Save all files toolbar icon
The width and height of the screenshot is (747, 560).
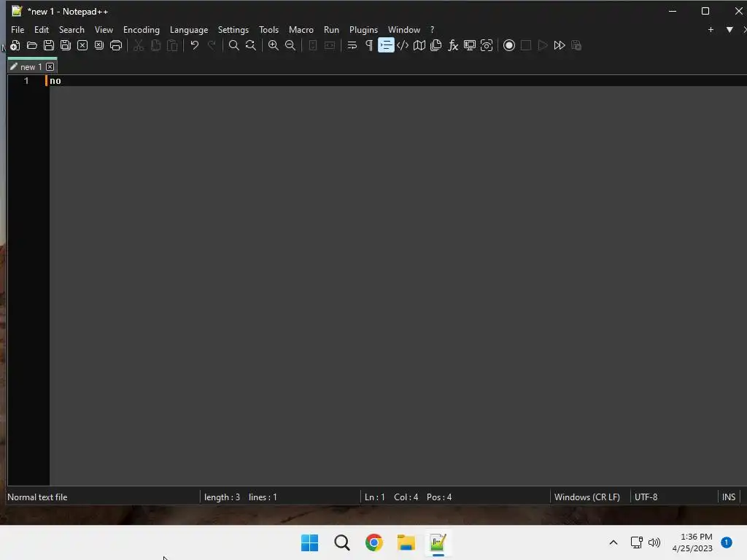[65, 46]
